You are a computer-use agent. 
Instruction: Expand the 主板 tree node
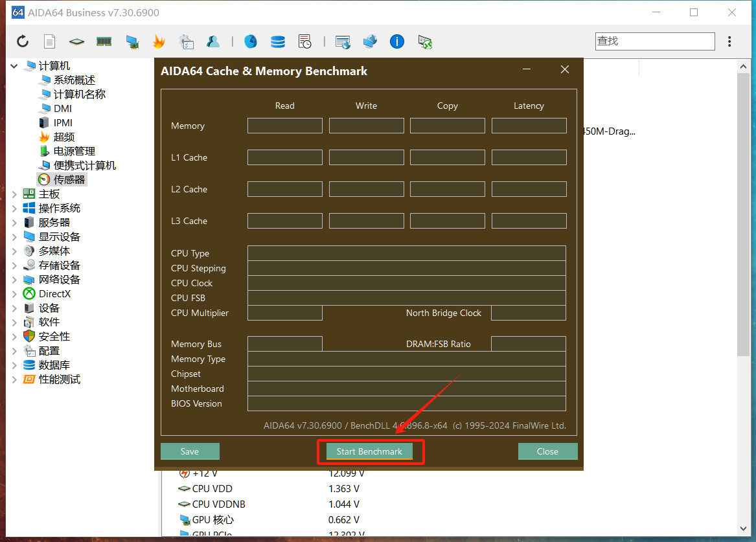(14, 194)
